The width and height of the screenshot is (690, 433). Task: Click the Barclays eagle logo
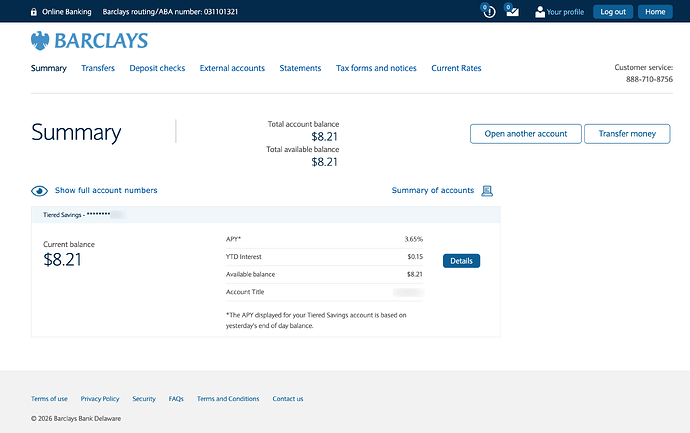coord(40,41)
